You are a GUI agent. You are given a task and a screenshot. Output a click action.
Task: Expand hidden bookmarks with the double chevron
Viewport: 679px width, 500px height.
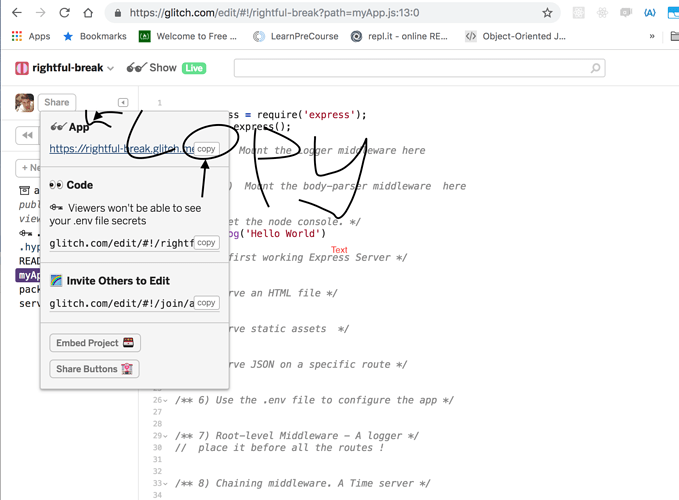pyautogui.click(x=652, y=36)
